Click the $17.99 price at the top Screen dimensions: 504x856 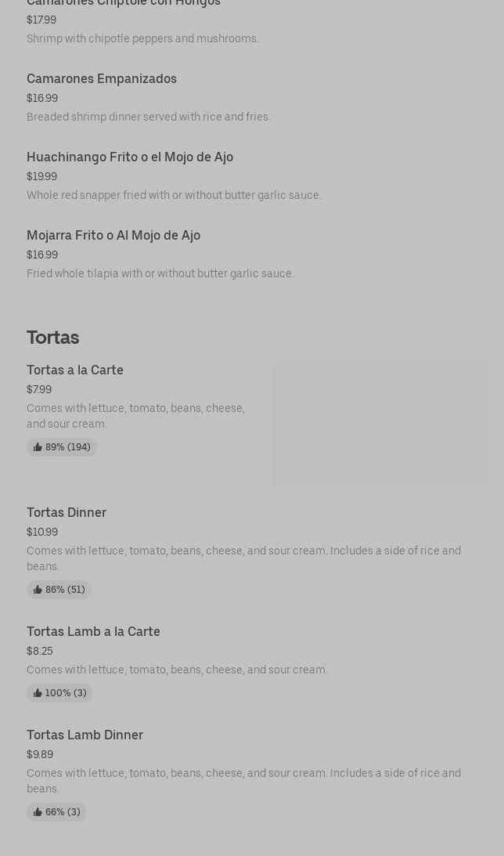pyautogui.click(x=41, y=20)
